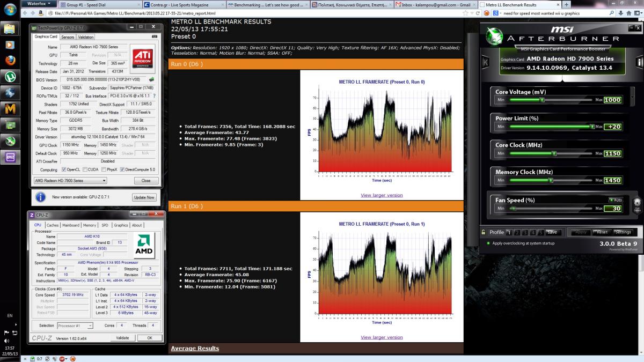This screenshot has height=362, width=644.
Task: Open the Mainboard tab in CPU-Z
Action: point(71,225)
